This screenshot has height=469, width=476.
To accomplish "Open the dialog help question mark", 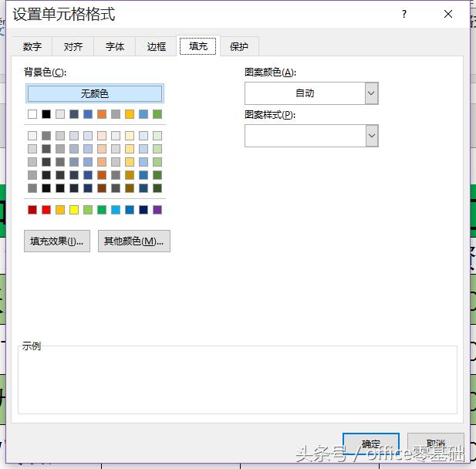I will pos(403,14).
